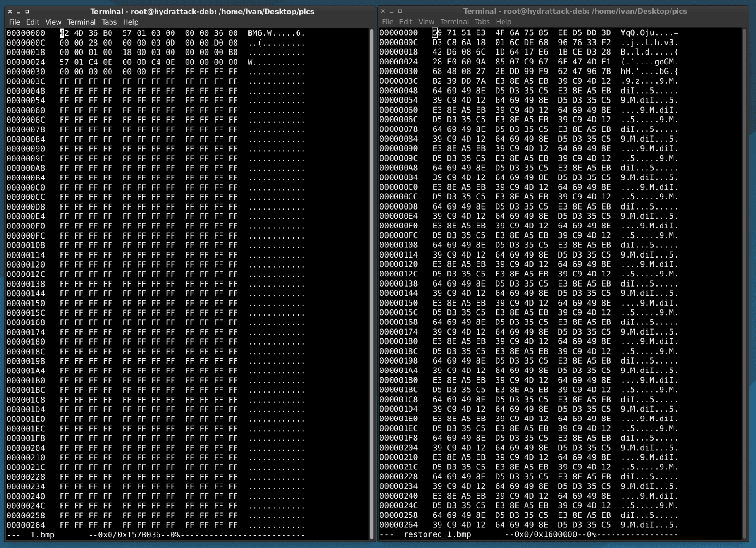Screen dimensions: 756x548
Task: Click offset 00000018 in left hex view
Action: [26, 52]
